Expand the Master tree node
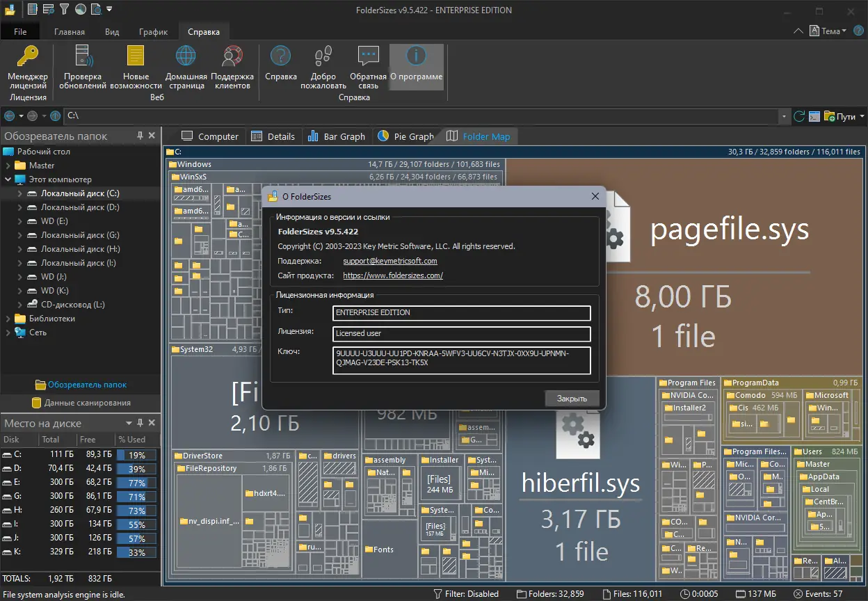Screen dimensions: 868x601 pyautogui.click(x=8, y=166)
